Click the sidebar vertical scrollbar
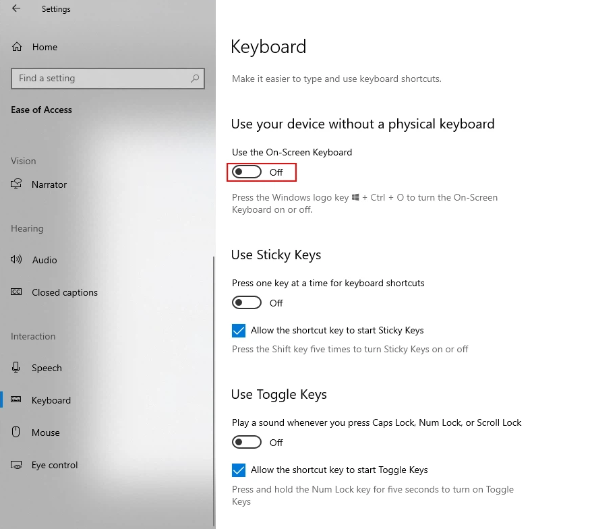 coord(214,391)
